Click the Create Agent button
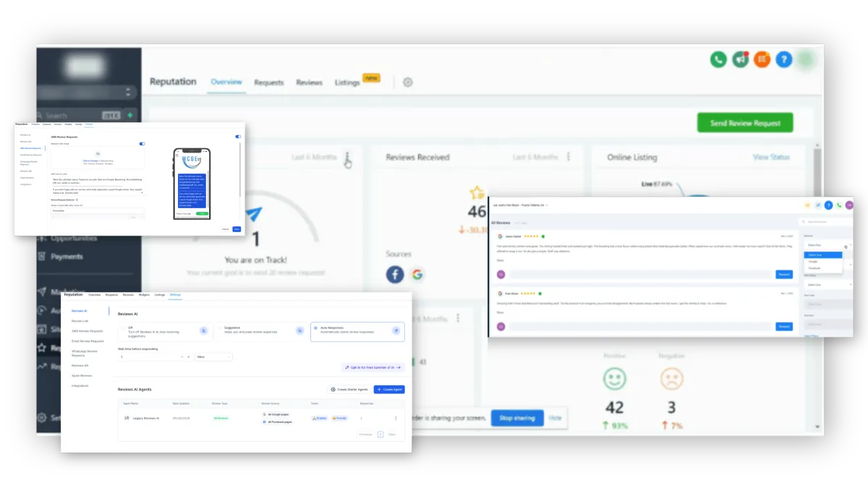 click(389, 389)
